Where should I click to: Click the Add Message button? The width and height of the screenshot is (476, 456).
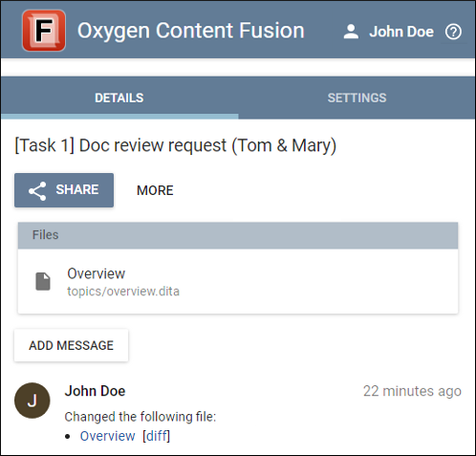point(71,345)
